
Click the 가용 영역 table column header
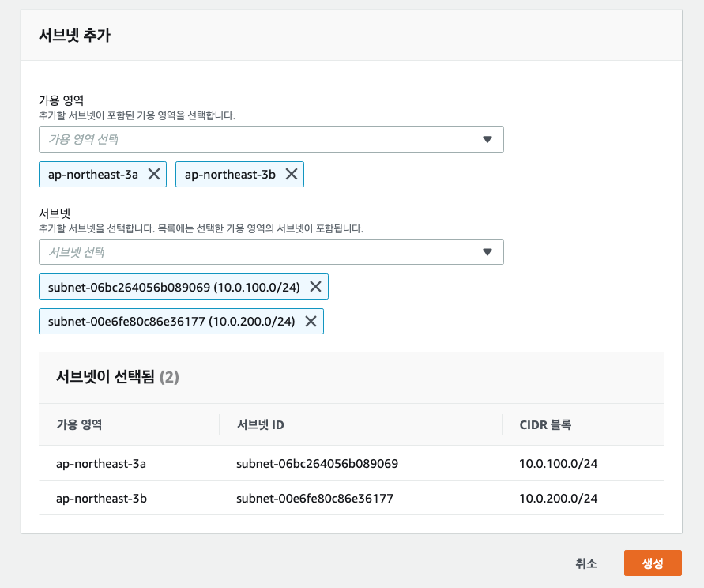point(79,424)
